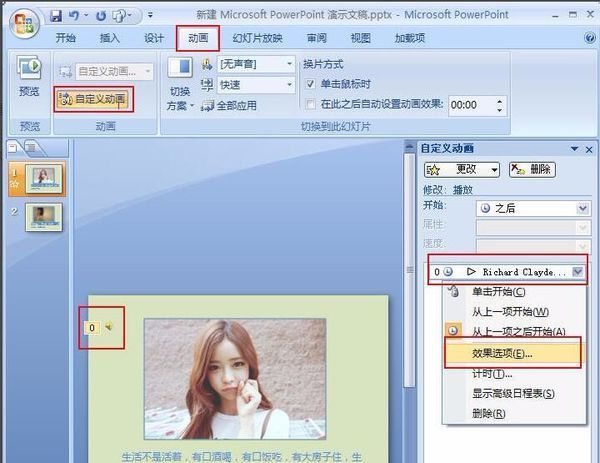Switch to the slides thumbnail pane tab
The width and height of the screenshot is (600, 463).
point(14,148)
